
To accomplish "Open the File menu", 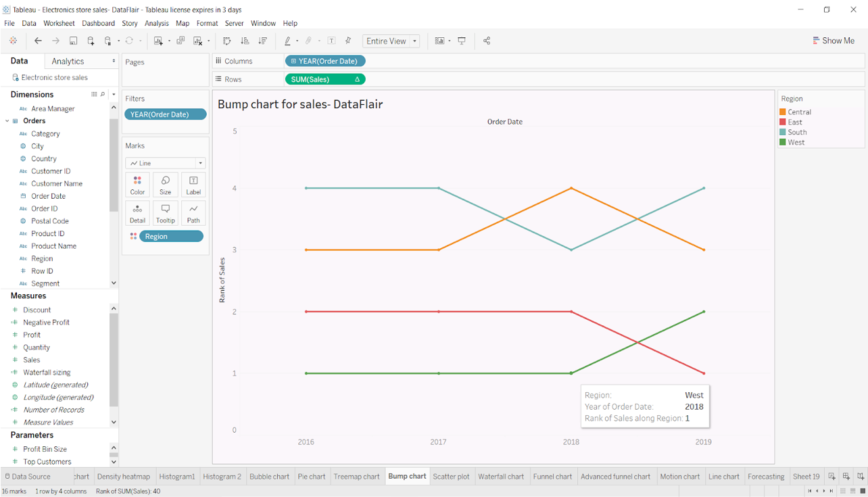I will (9, 23).
